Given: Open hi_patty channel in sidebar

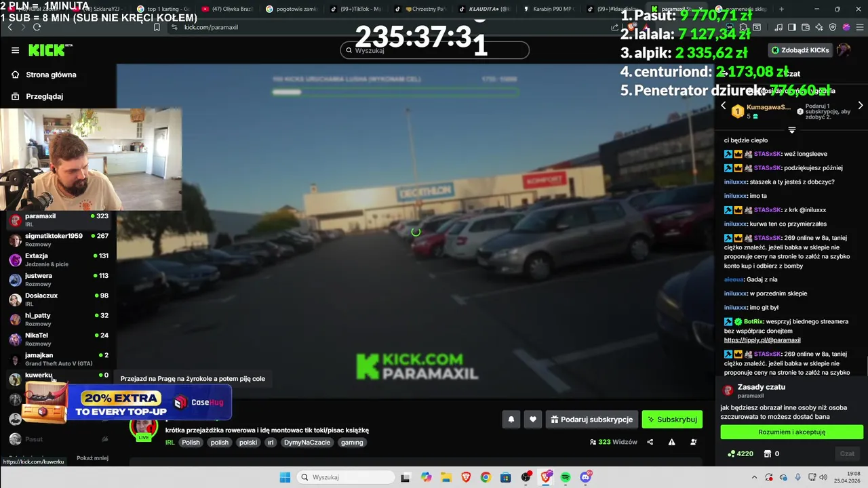Looking at the screenshot, I should click(58, 319).
